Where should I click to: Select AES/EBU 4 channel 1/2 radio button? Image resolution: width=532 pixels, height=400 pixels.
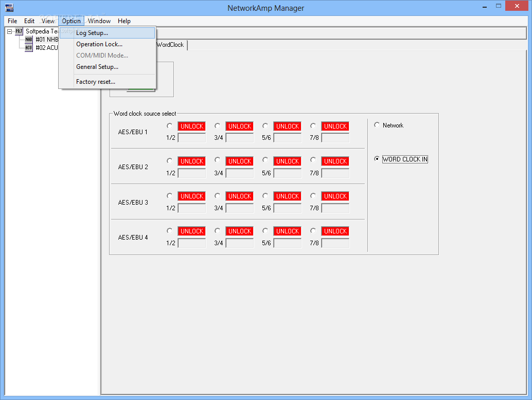[170, 230]
